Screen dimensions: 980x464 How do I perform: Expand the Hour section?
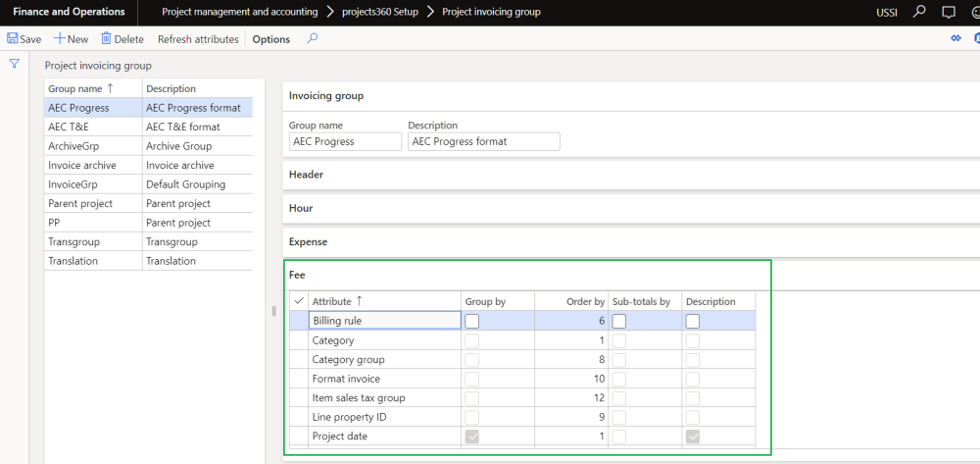[302, 208]
